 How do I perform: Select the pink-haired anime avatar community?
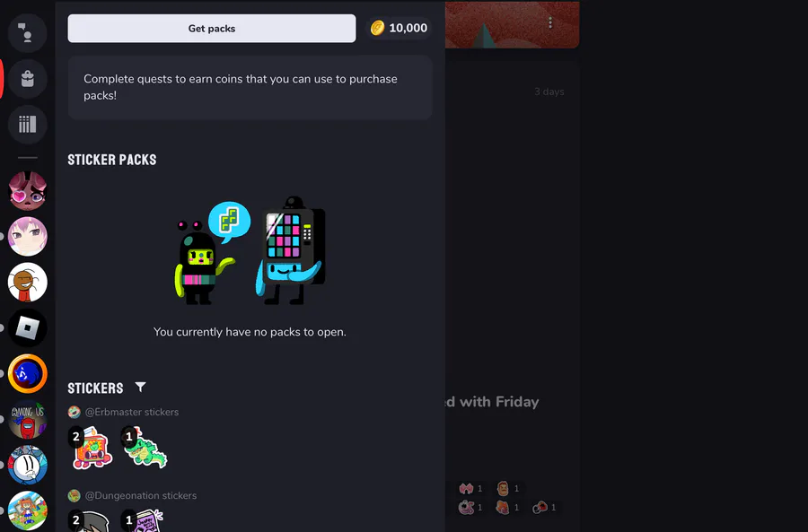(x=27, y=236)
